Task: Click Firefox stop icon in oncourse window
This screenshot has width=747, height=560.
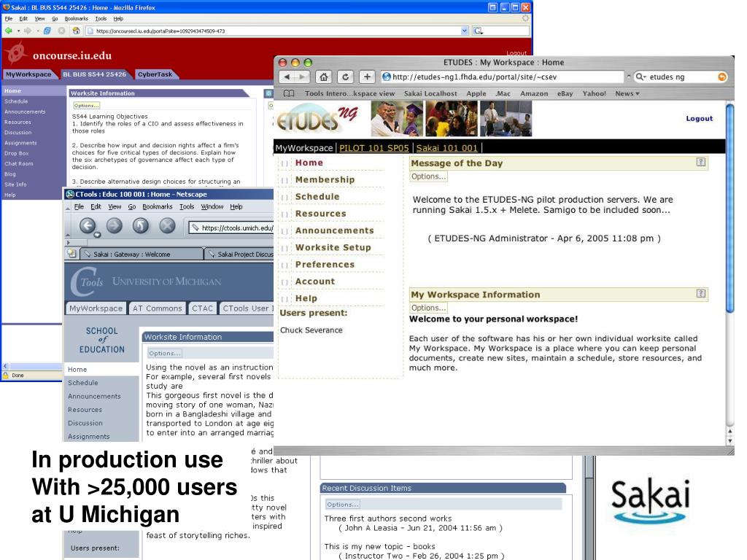Action: tap(61, 31)
